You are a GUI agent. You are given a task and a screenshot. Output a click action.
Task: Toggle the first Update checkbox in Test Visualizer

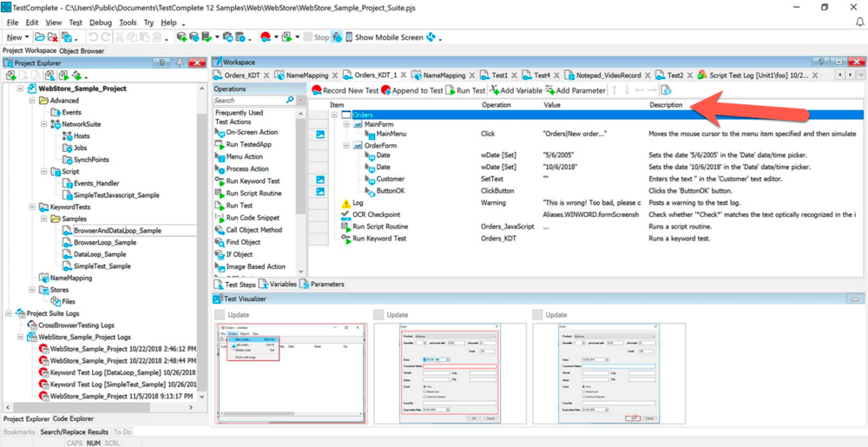point(220,314)
